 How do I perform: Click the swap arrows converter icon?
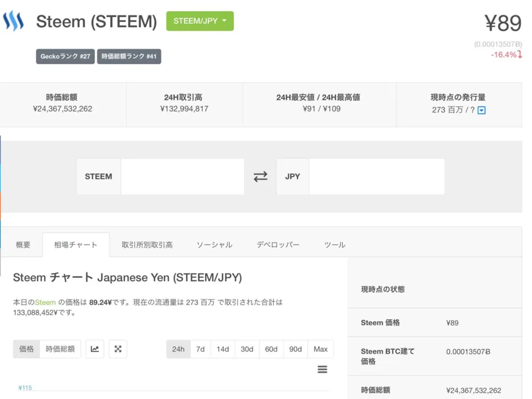260,176
